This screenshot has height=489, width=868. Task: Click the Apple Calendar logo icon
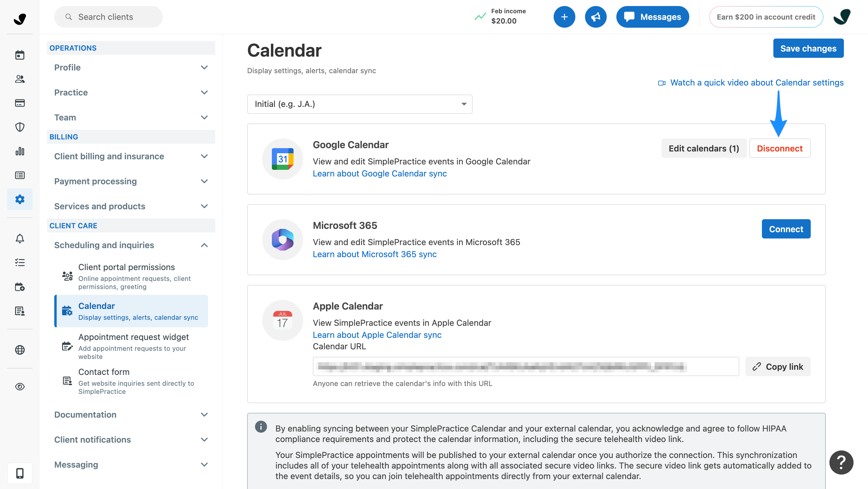coord(282,320)
